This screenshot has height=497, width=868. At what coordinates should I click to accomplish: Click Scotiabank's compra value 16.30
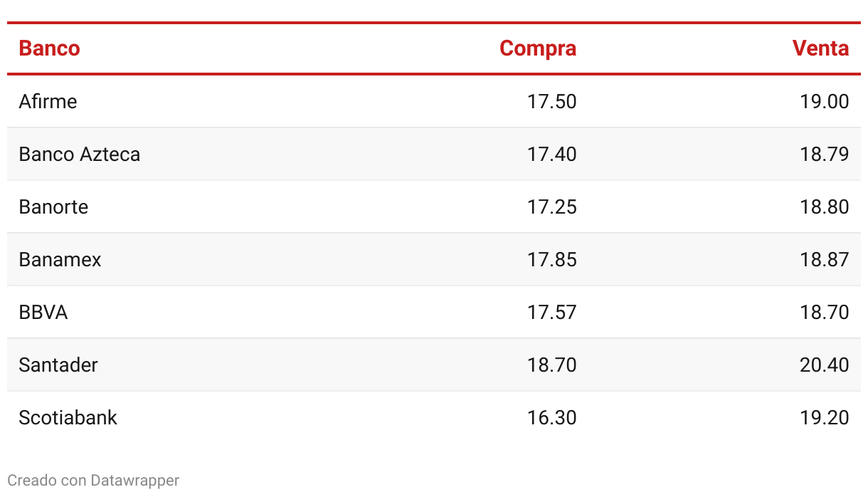[551, 417]
